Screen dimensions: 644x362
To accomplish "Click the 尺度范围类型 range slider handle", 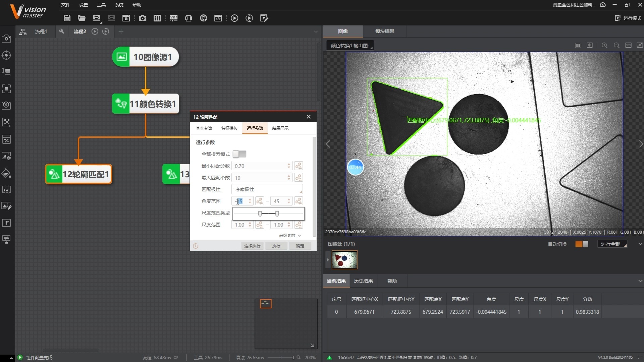I will [x=260, y=214].
